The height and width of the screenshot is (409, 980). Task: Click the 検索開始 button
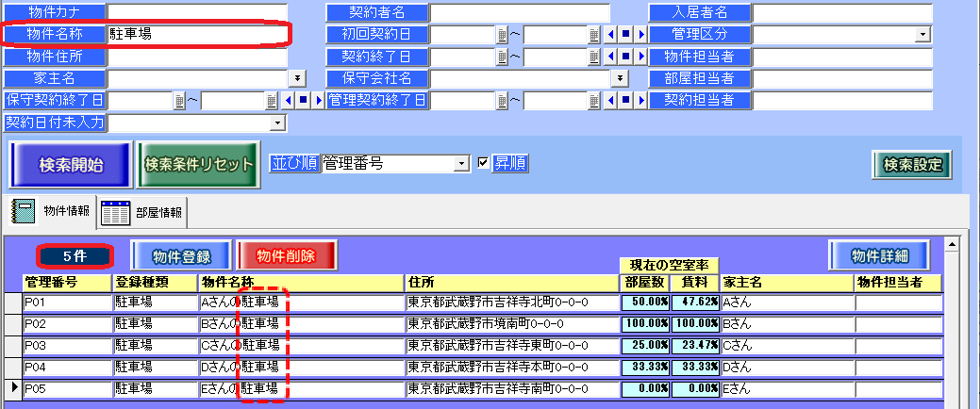[70, 164]
